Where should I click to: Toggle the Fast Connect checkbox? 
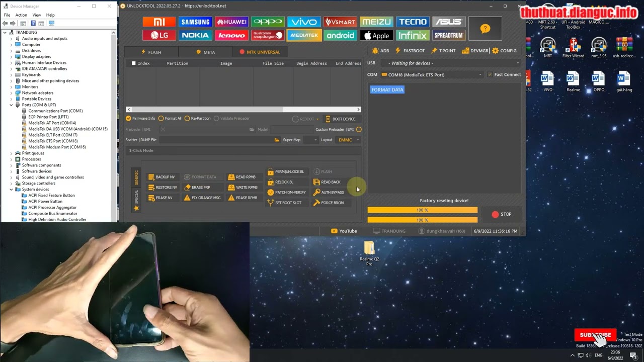point(490,74)
